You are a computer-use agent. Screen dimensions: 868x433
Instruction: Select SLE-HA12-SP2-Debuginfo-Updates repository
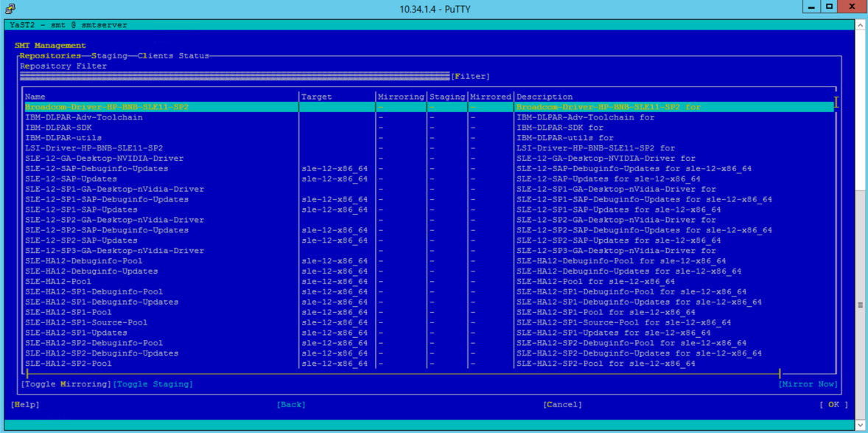(x=102, y=353)
